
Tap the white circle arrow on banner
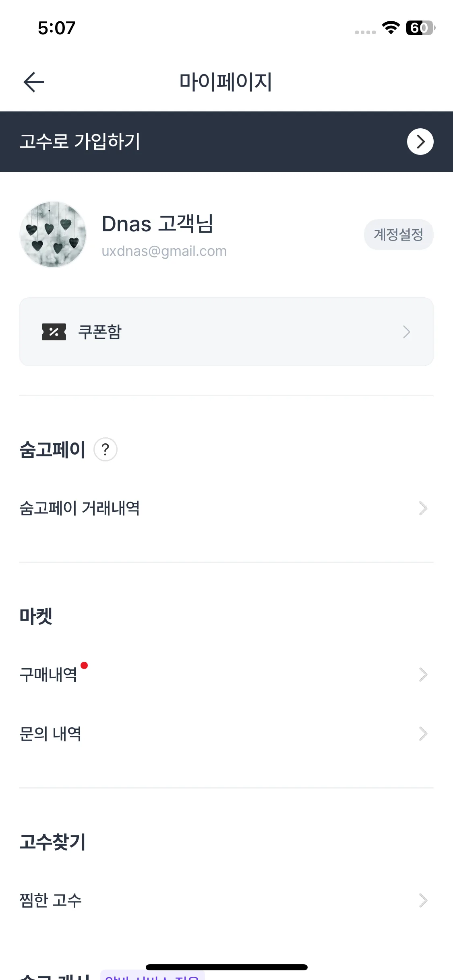pyautogui.click(x=420, y=142)
